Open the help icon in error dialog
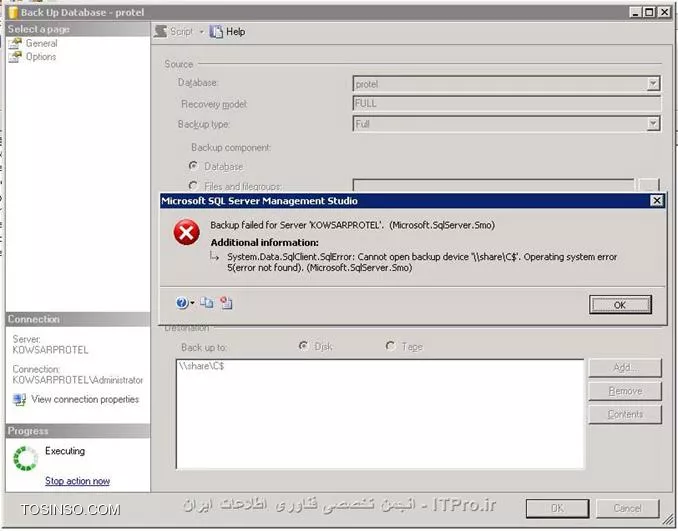The width and height of the screenshot is (678, 531). pyautogui.click(x=182, y=303)
